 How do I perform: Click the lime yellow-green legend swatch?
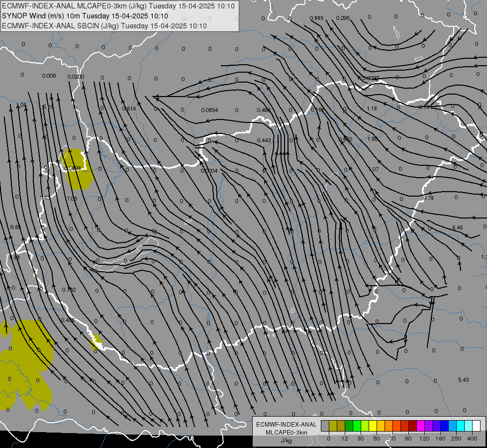[x=365, y=426]
